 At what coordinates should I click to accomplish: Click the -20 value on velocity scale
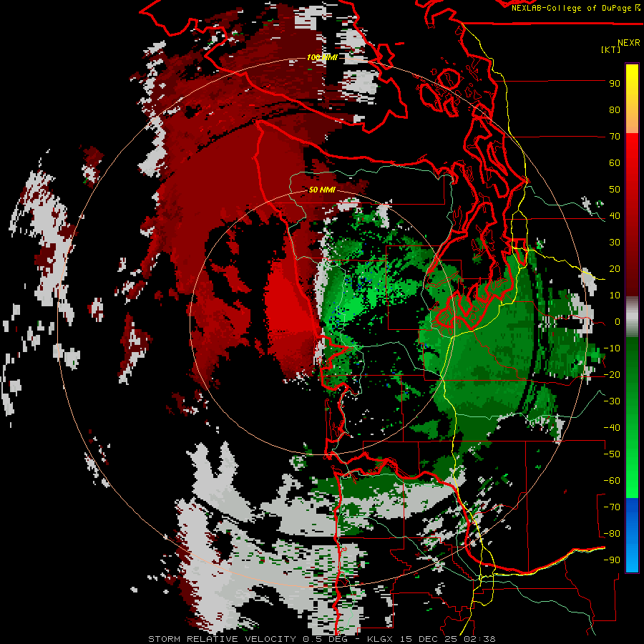click(612, 375)
